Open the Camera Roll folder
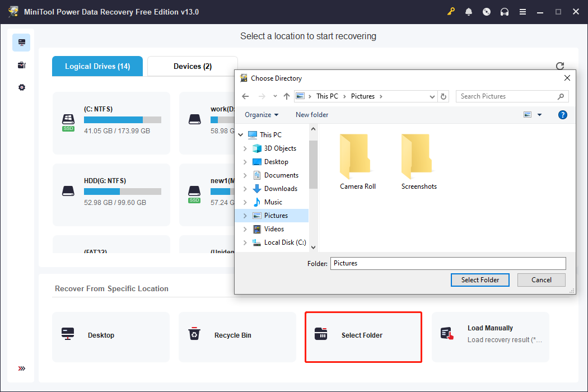588x392 pixels. (x=357, y=161)
